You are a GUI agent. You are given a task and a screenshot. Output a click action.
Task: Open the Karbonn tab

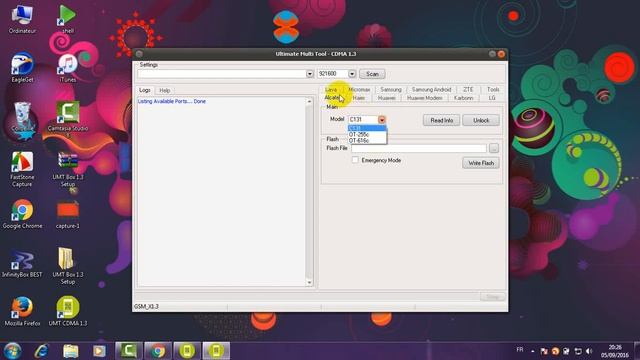click(x=464, y=98)
